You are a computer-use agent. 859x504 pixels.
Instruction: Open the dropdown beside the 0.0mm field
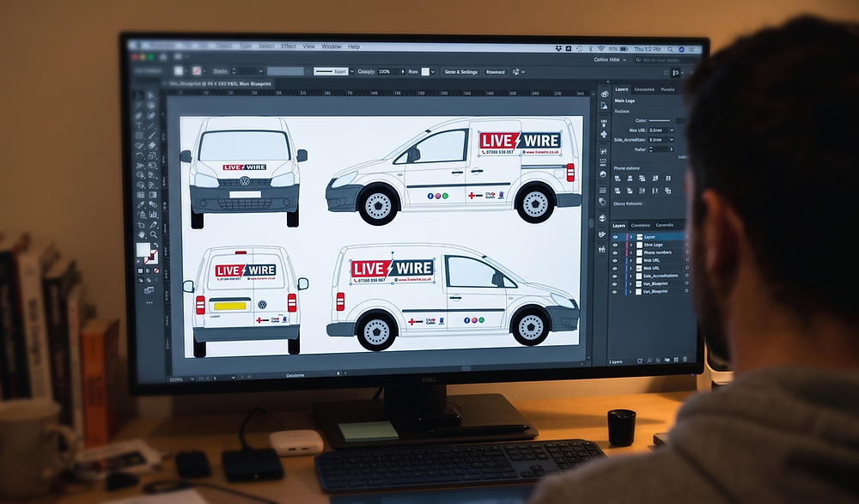click(672, 131)
